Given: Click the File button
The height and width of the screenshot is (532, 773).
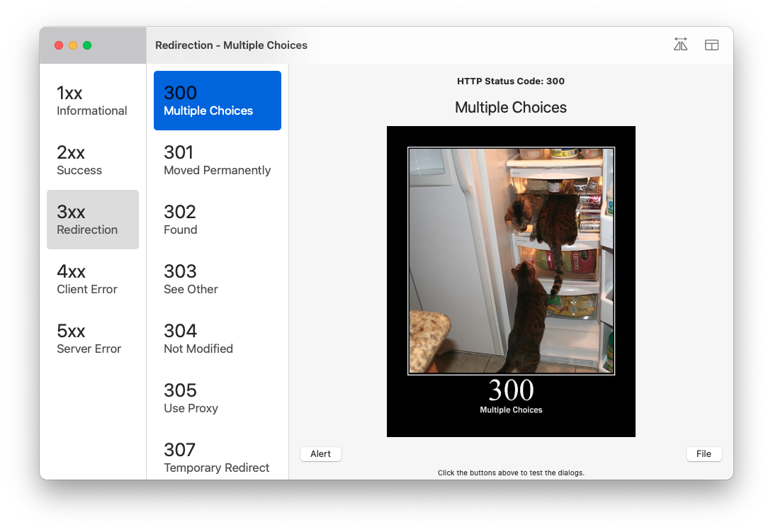Looking at the screenshot, I should [x=704, y=453].
